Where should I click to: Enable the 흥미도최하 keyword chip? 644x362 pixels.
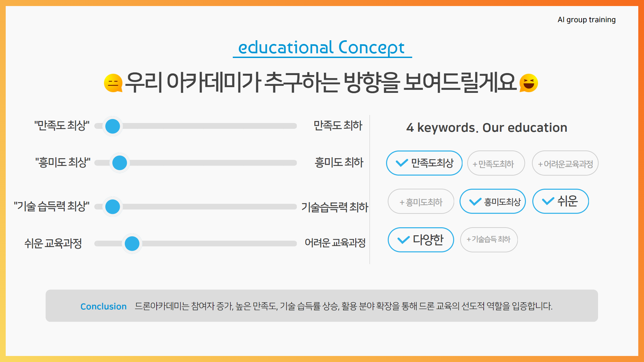point(421,201)
